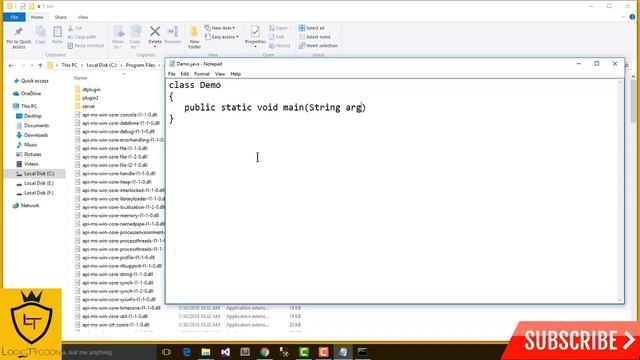Select Music in navigation pane

point(30,144)
